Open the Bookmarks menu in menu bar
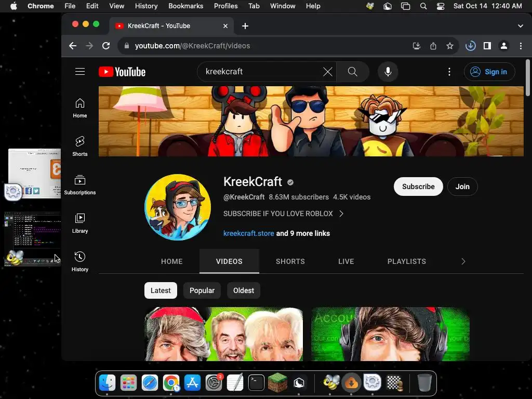 pos(185,6)
